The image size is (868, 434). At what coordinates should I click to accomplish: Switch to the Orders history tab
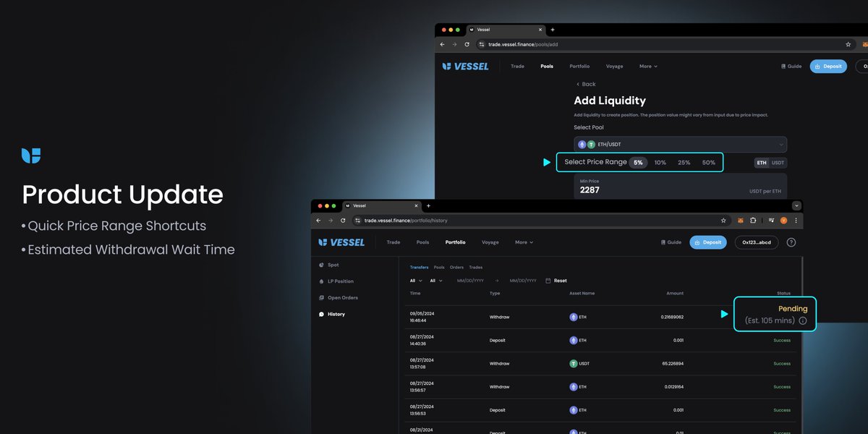coord(456,268)
